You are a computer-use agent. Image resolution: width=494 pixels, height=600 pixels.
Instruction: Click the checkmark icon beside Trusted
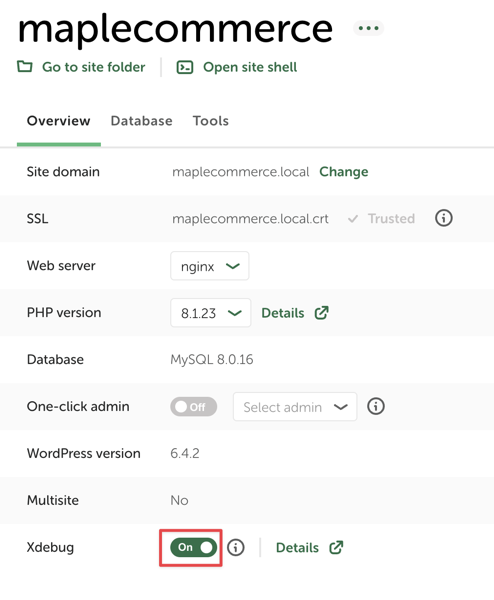pyautogui.click(x=353, y=219)
